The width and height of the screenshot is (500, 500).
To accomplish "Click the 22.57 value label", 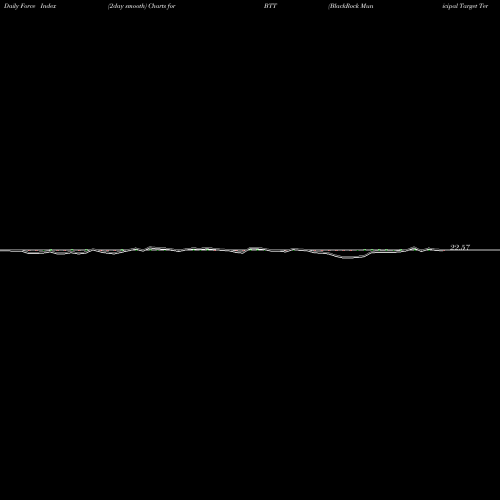I will point(460,247).
